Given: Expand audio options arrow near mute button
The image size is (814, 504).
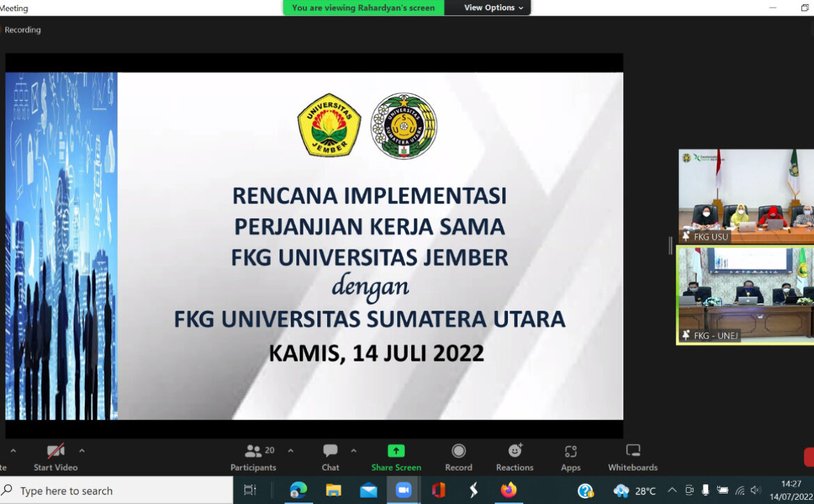Looking at the screenshot, I should (x=13, y=450).
